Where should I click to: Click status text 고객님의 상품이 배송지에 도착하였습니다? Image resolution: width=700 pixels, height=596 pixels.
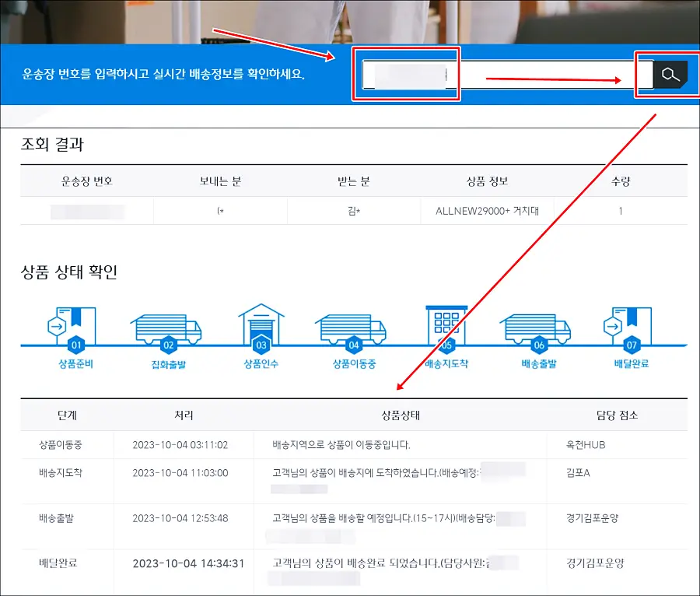(x=355, y=473)
